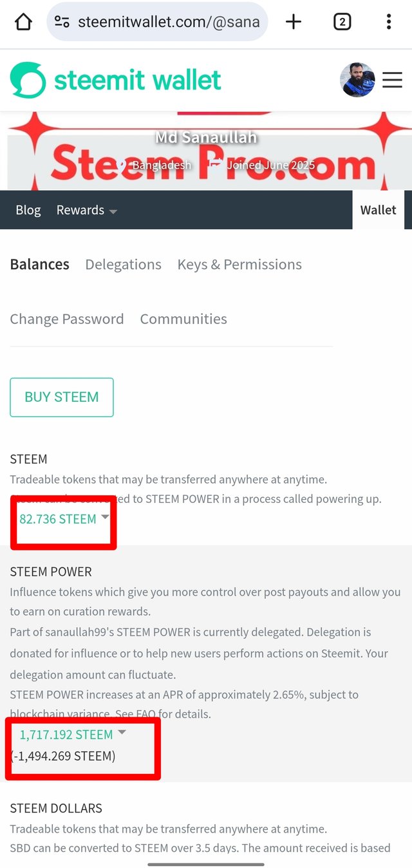412x868 pixels.
Task: Open the Communities link
Action: 183,319
